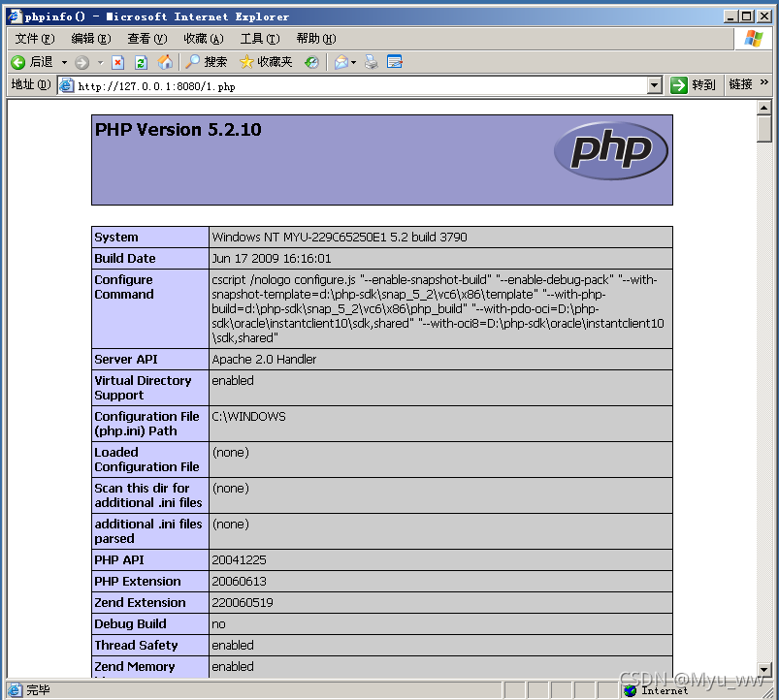This screenshot has width=779, height=700.
Task: Go to the home page icon
Action: (165, 62)
